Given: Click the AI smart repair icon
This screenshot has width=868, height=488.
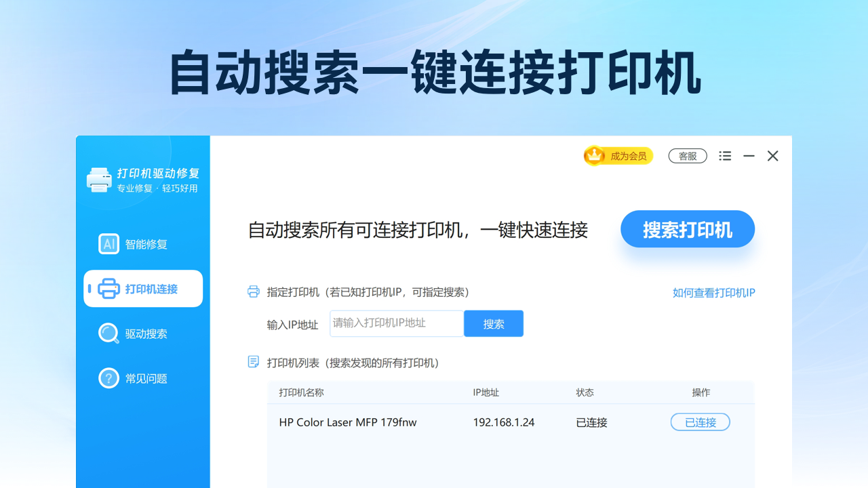Looking at the screenshot, I should coord(108,244).
